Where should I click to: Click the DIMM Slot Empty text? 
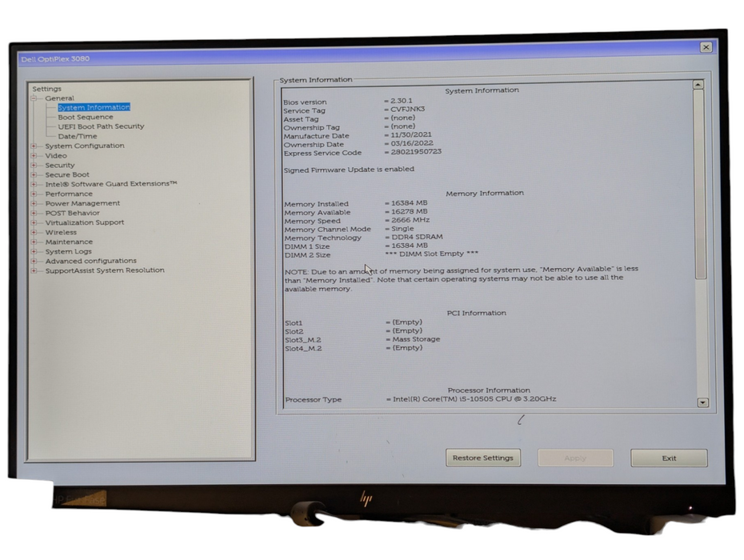432,254
